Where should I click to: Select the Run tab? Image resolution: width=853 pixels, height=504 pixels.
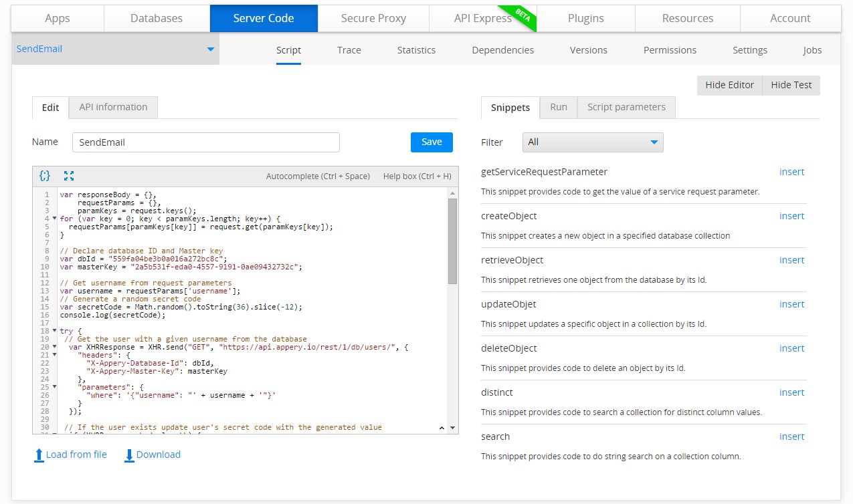point(559,107)
